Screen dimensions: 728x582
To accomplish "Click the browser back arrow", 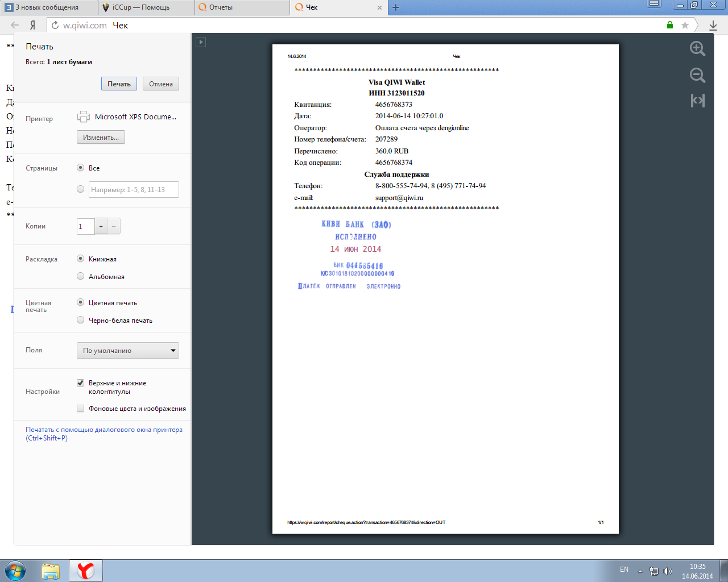I will tap(15, 25).
